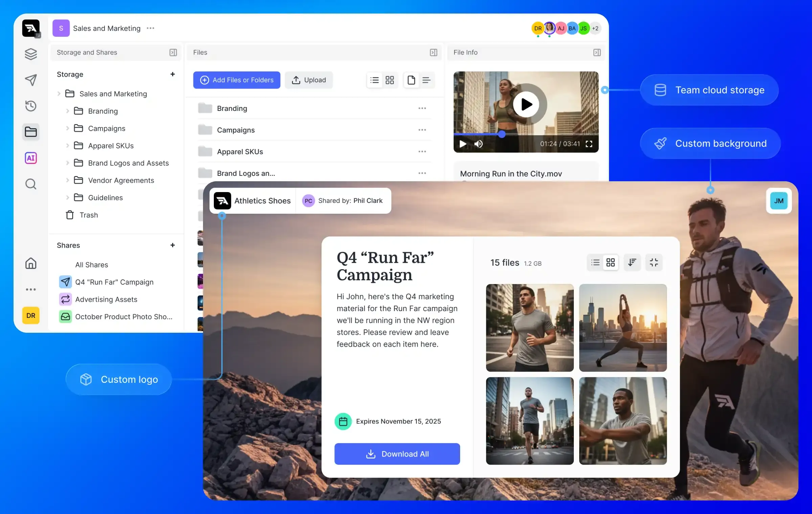Click the layers stack sidebar icon
The image size is (812, 514).
tap(31, 54)
